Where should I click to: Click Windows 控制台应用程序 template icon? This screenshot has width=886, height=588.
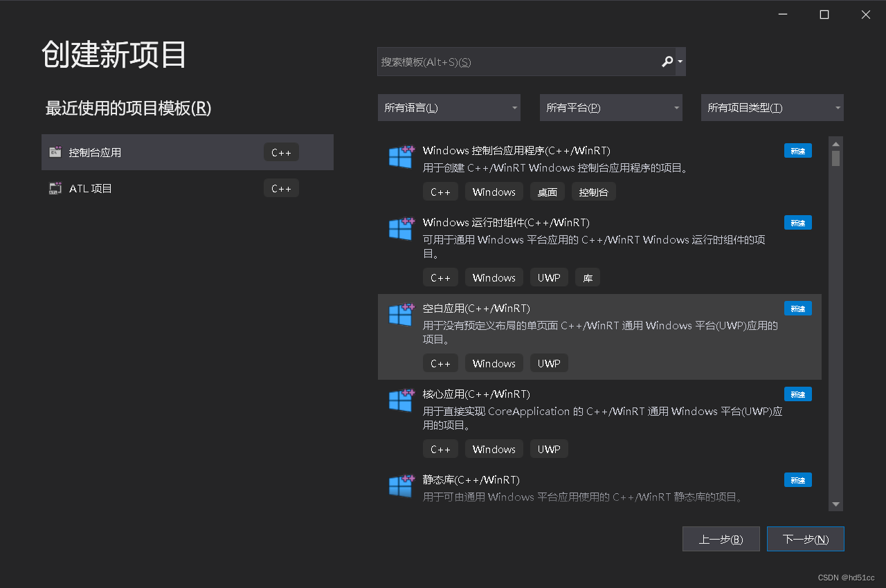tap(401, 156)
